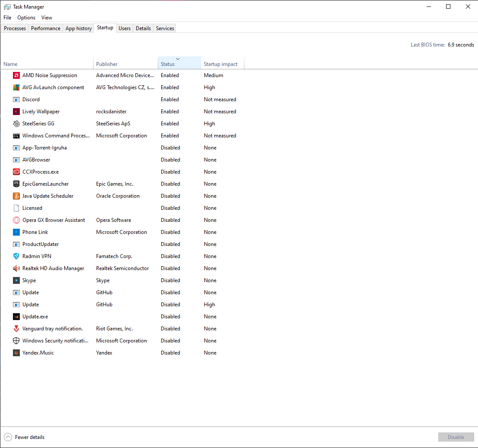Viewport: 478px width, 448px height.
Task: Select the Lively Wallpaper name text
Action: point(41,112)
